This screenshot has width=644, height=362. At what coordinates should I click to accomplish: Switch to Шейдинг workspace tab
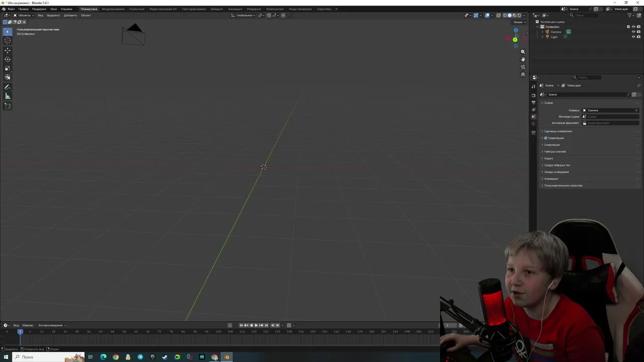click(217, 9)
